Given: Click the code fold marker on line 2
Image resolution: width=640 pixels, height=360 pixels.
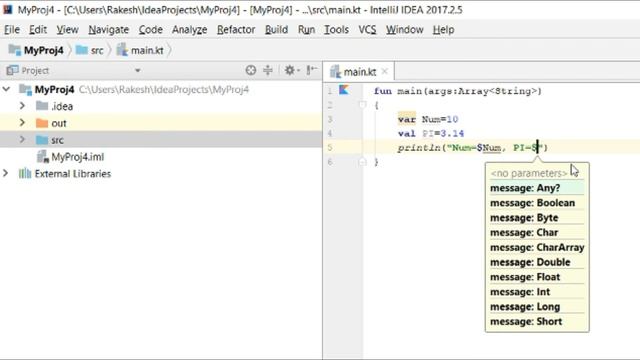Looking at the screenshot, I should click(362, 105).
